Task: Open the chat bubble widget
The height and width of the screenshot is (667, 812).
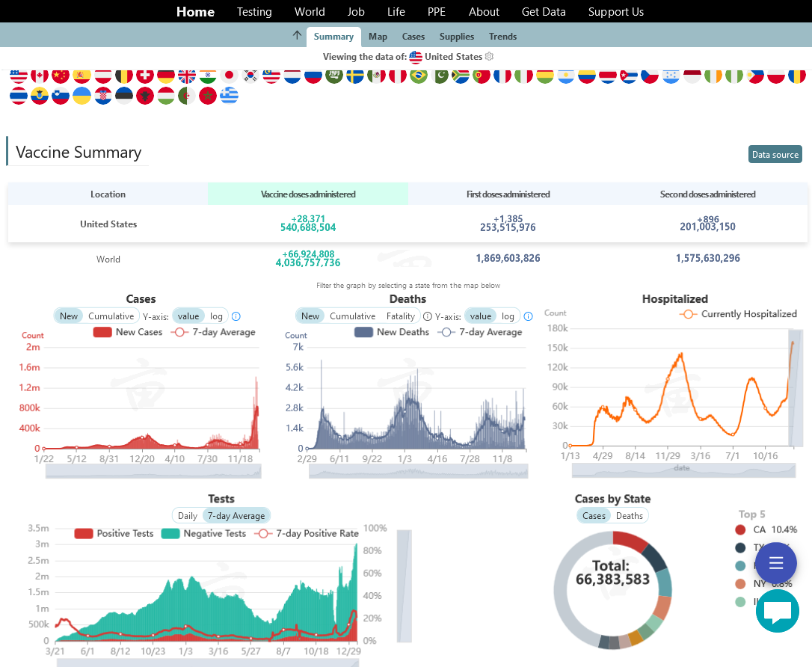Action: click(778, 611)
